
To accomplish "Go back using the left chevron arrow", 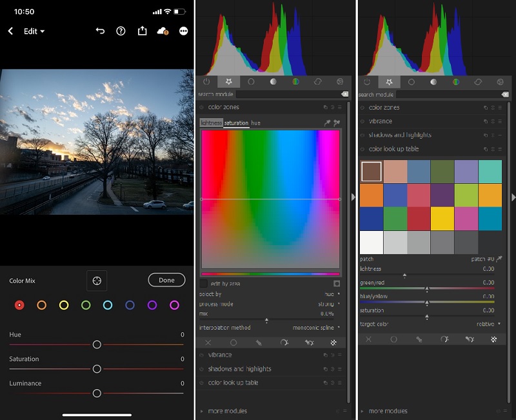I will pyautogui.click(x=10, y=31).
